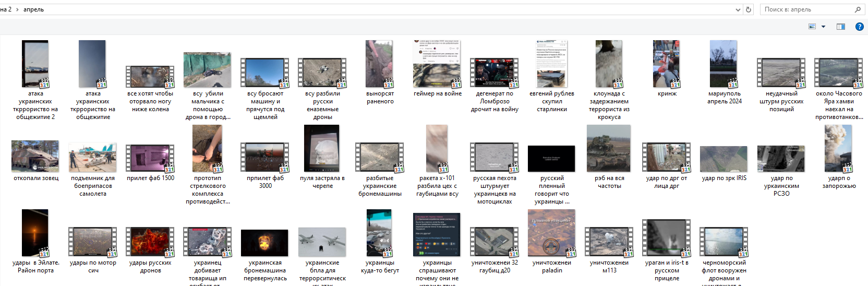The height and width of the screenshot is (286, 868).
Task: Select file 'украинец добивает товарища'
Action: 208,256
